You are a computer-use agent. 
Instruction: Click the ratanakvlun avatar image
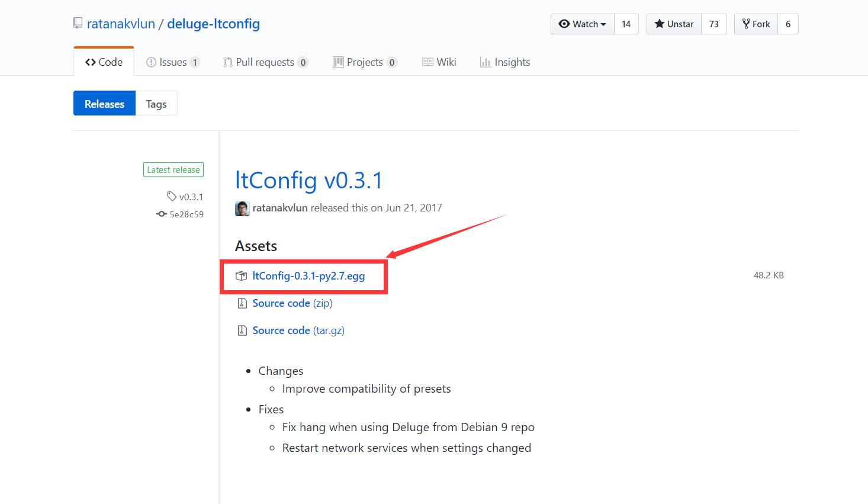pyautogui.click(x=242, y=208)
